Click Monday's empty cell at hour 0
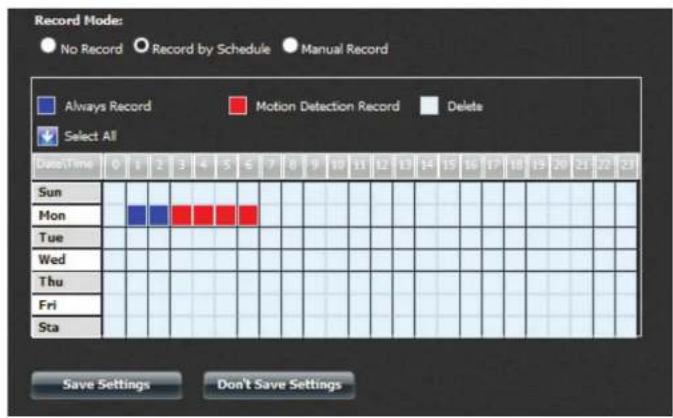This screenshot has width=673, height=418. click(115, 215)
